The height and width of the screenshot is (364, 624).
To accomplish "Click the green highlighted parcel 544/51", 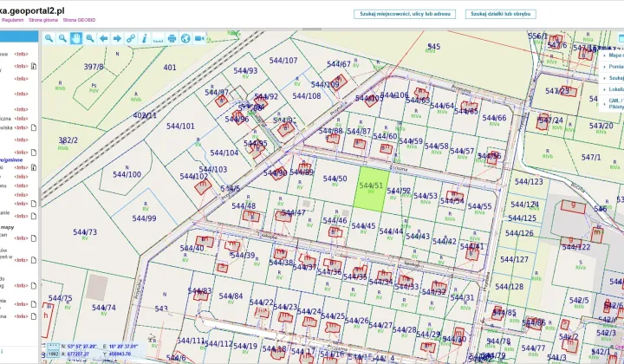I will 371,189.
